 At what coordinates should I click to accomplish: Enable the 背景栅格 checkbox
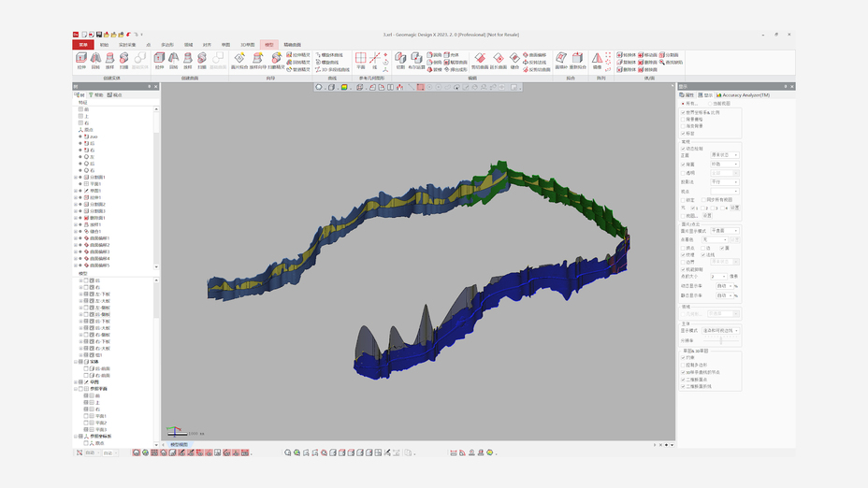coord(683,119)
